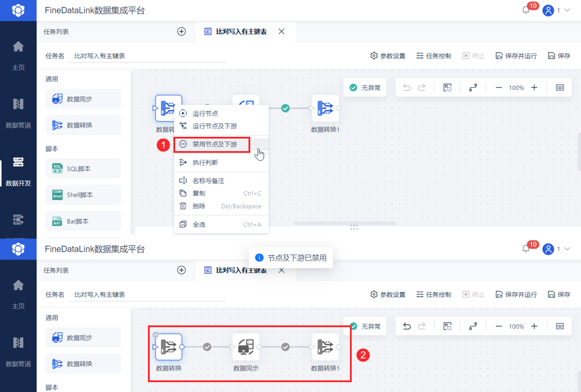This screenshot has height=392, width=581.
Task: Open 主页 in upper window sidebar
Action: click(x=18, y=55)
